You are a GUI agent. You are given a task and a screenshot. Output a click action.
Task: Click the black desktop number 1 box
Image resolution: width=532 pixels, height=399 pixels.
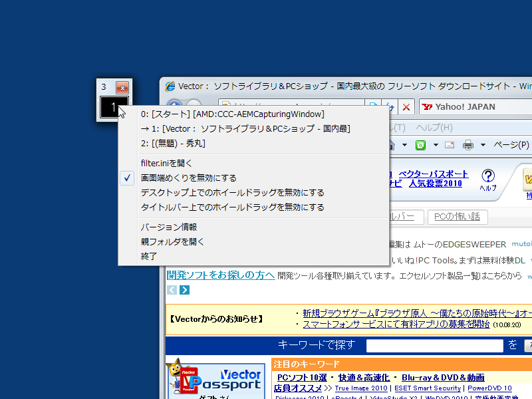coord(114,107)
